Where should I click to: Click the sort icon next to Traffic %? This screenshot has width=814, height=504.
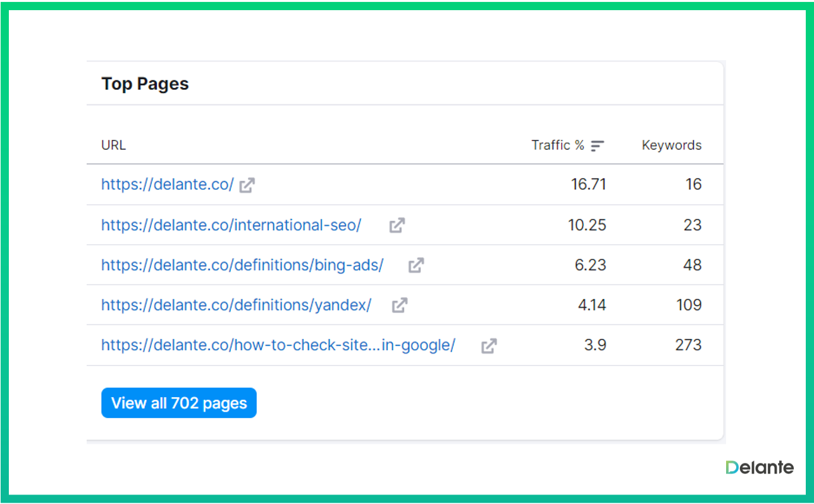click(598, 146)
